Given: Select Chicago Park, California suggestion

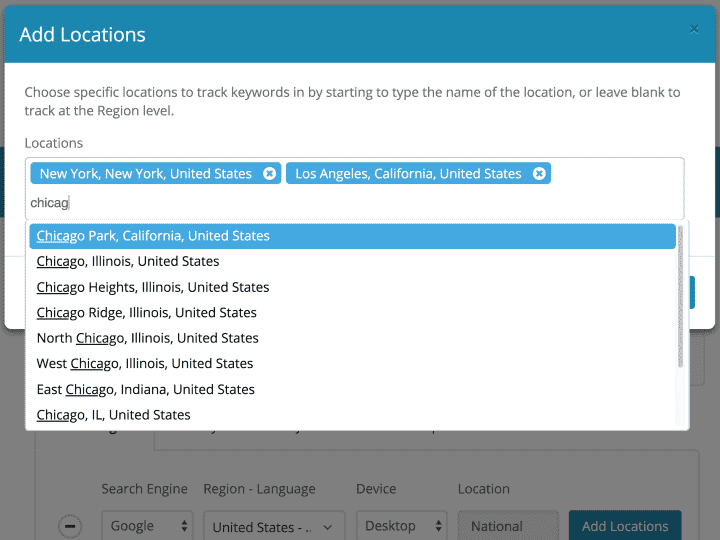Looking at the screenshot, I should [153, 236].
